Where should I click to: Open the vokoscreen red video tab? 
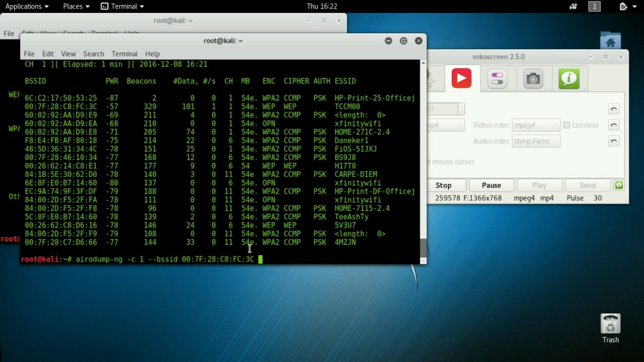(x=461, y=78)
